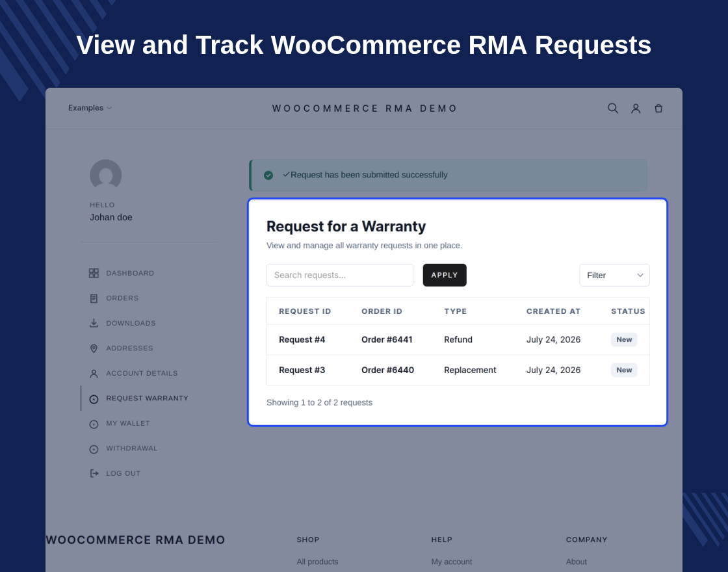Open Request #4 link
Viewport: 728px width, 572px height.
pos(302,339)
